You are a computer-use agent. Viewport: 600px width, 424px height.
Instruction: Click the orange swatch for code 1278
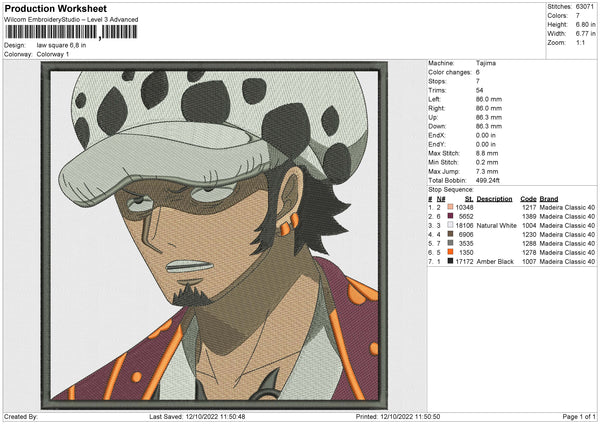click(450, 252)
